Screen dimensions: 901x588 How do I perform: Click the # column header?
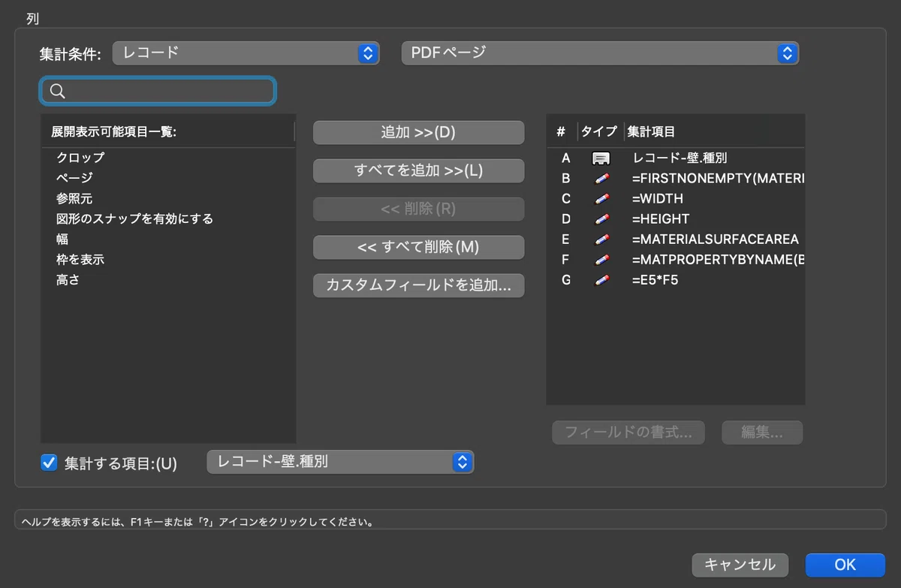pos(561,131)
